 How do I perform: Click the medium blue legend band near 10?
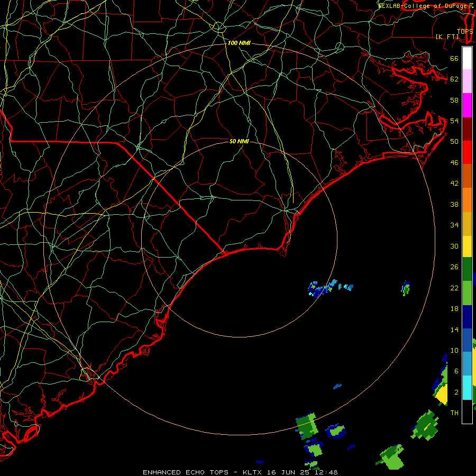pos(467,340)
